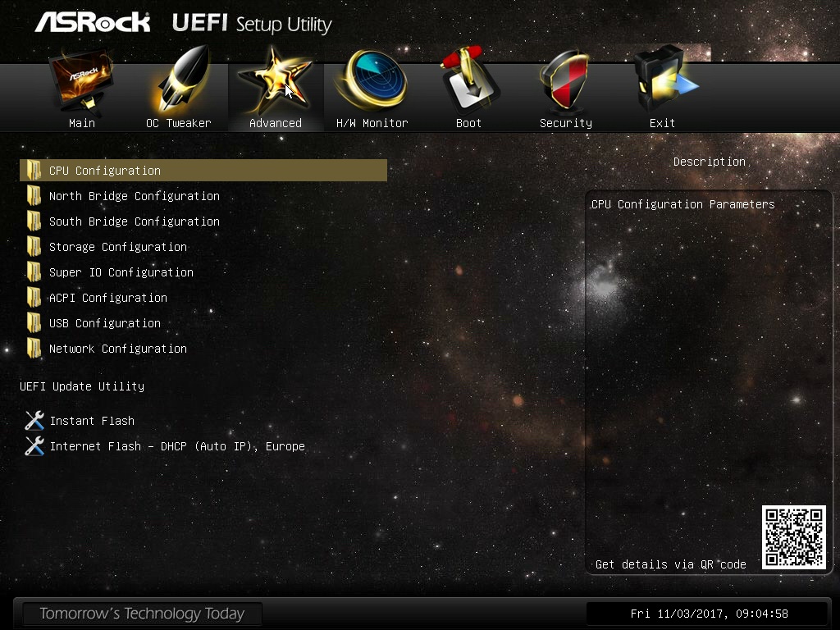Click the folder icon beside Super IO Configuration
The image size is (840, 630).
34,272
